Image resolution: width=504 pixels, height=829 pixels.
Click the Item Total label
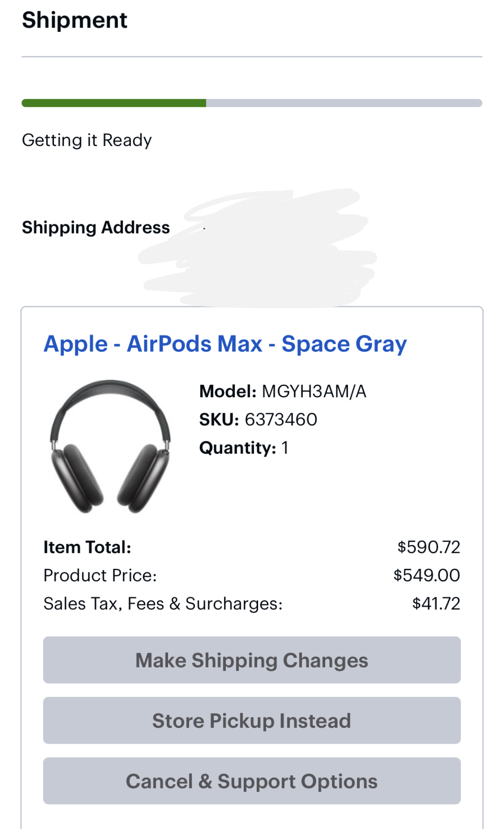coord(87,547)
